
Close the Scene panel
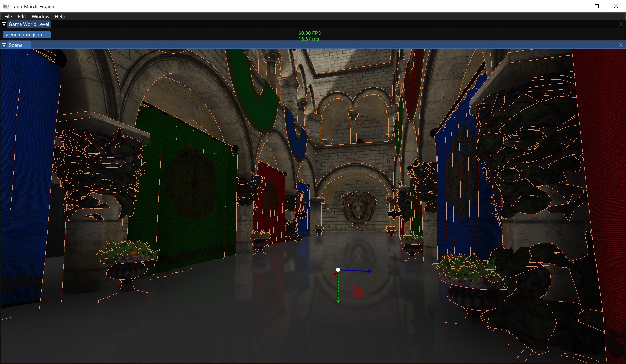click(621, 45)
